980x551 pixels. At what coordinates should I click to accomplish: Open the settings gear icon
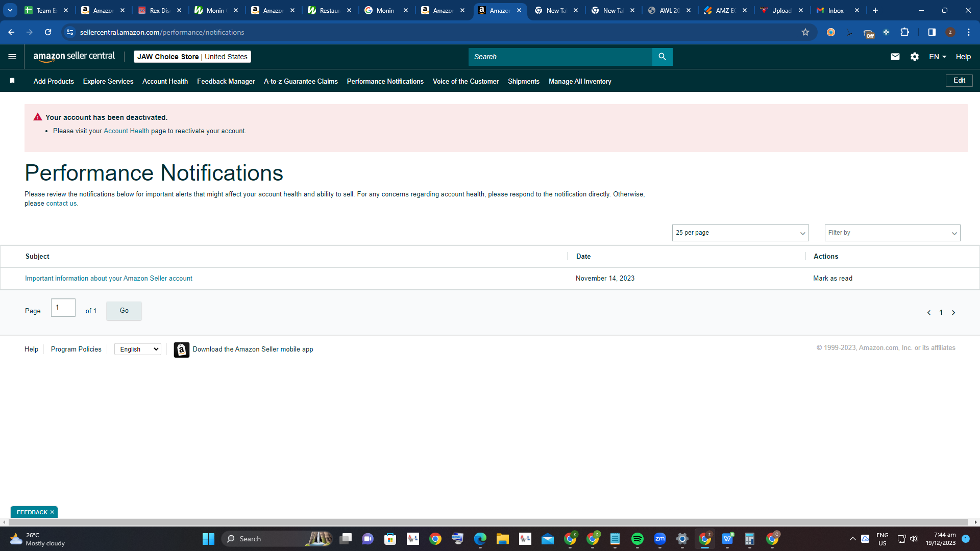(x=915, y=57)
